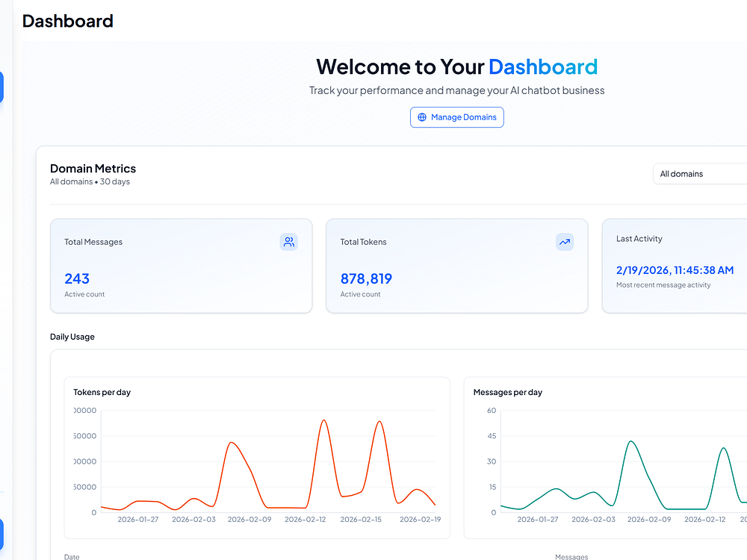Click 2026-02-12 on Tokens per day axis
Screen dimensions: 747x560
click(306, 520)
